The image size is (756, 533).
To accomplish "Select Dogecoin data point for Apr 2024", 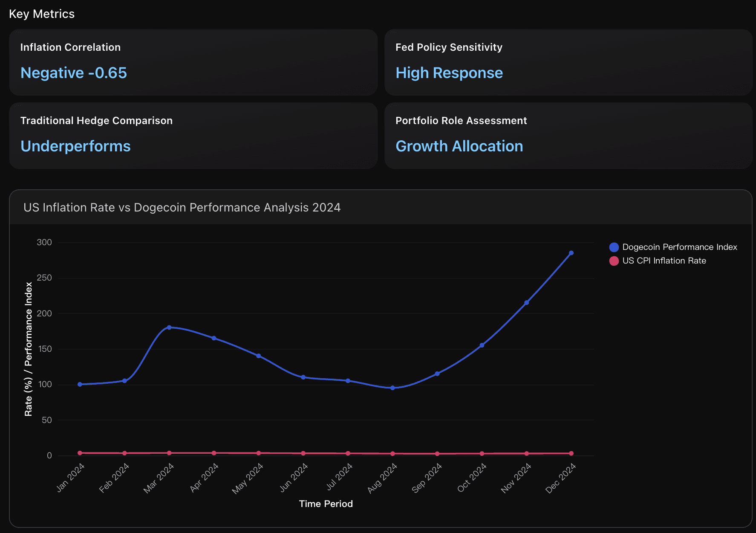I will [214, 338].
